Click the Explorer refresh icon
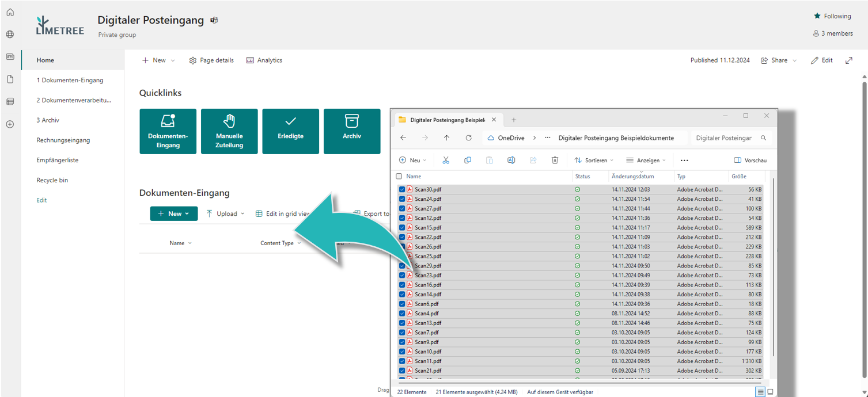868x397 pixels. (469, 138)
